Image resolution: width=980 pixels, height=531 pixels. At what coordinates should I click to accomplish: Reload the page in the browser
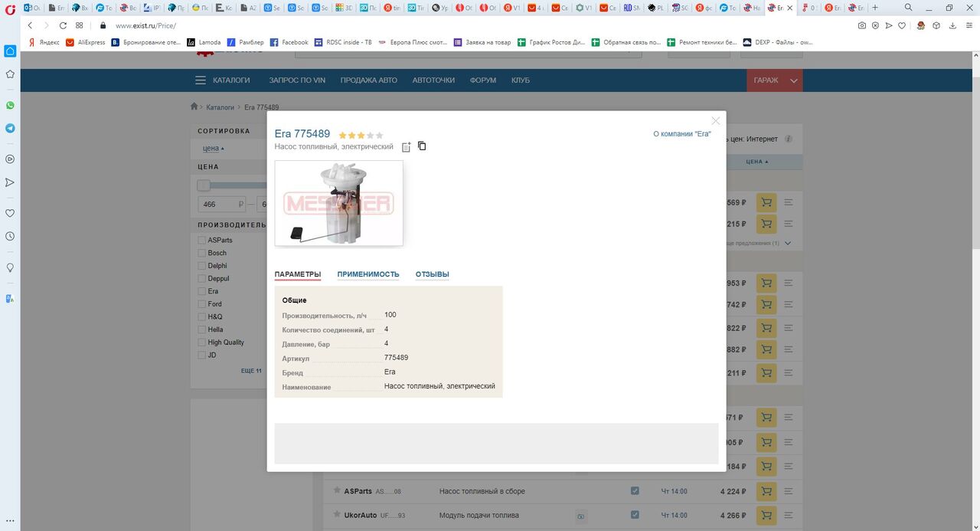click(63, 25)
